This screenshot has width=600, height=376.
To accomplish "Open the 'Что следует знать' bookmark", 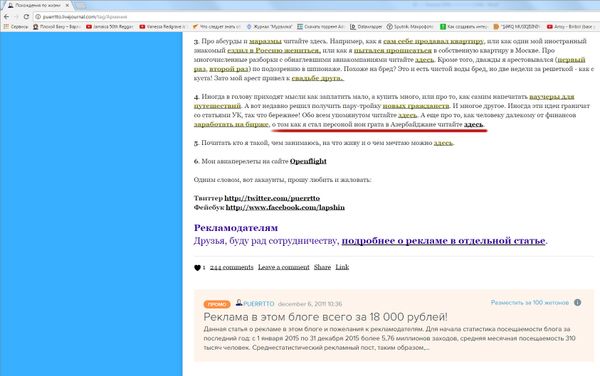I will click(x=217, y=27).
